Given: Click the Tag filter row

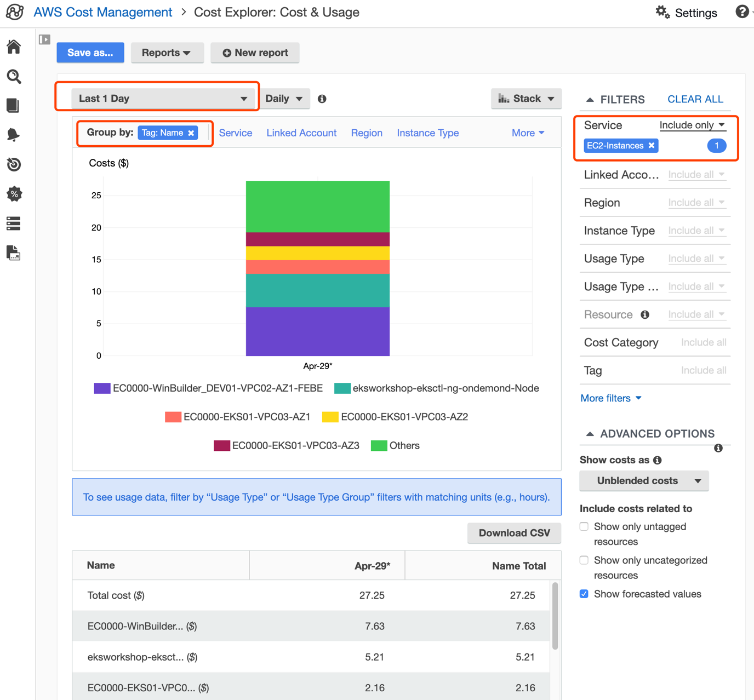Looking at the screenshot, I should tap(655, 371).
